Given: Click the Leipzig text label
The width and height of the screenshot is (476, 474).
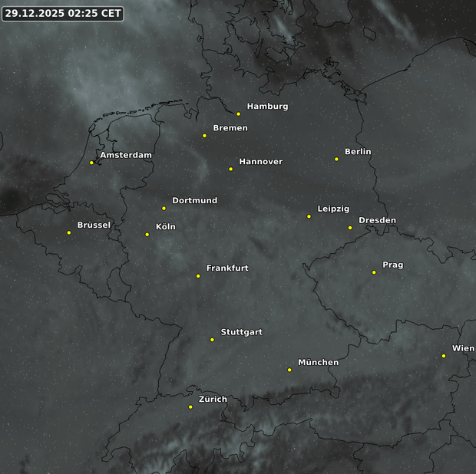Looking at the screenshot, I should pos(333,209).
